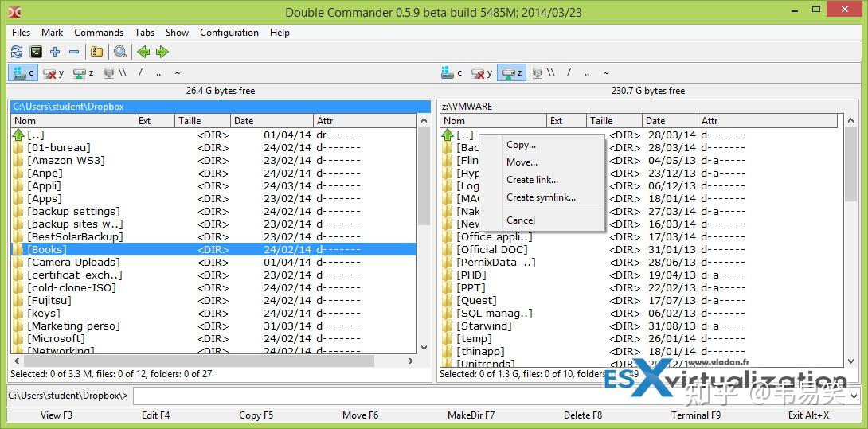Choose Create symlink... in context menu
Viewport: 868px width, 429px height.
(x=542, y=197)
